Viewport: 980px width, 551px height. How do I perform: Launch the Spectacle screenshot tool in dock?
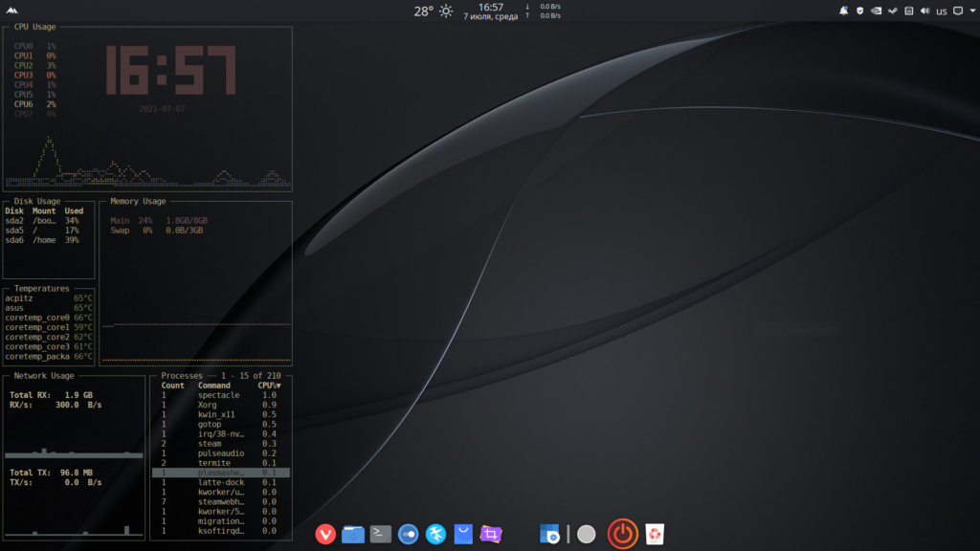[491, 534]
